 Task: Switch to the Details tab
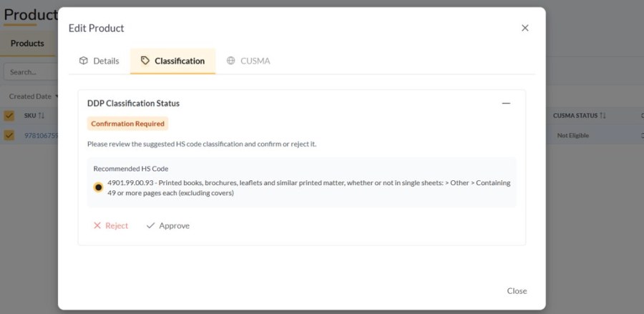point(99,62)
